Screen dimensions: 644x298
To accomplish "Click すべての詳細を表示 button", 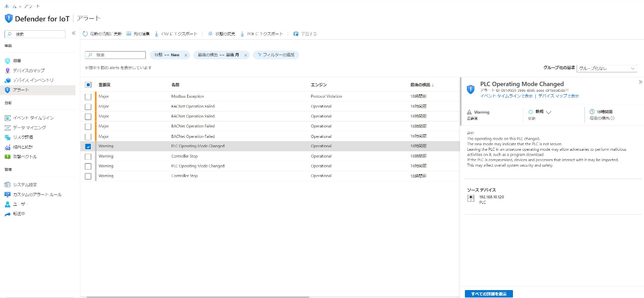I will [489, 294].
